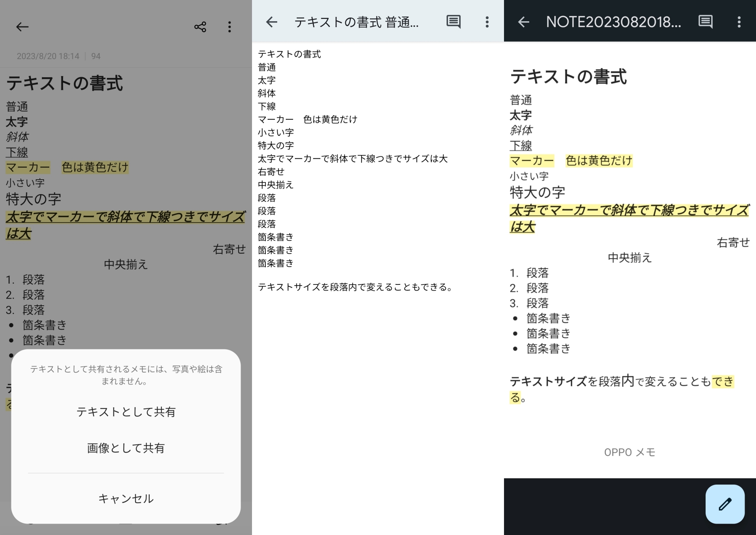Dismiss the share dialog with キャンセル
Image resolution: width=756 pixels, height=535 pixels.
[126, 498]
